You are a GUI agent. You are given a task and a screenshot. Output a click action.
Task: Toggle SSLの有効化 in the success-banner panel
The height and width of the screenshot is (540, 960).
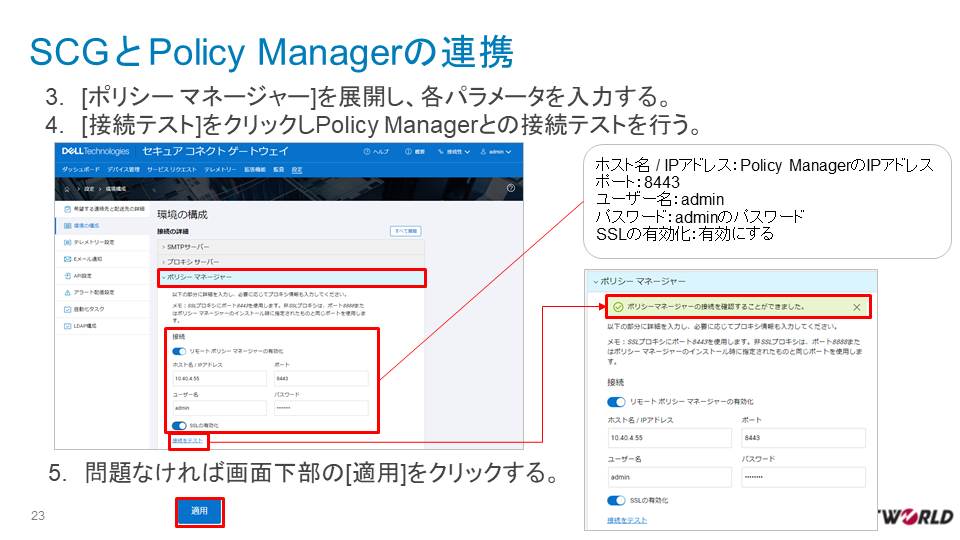pyautogui.click(x=616, y=500)
